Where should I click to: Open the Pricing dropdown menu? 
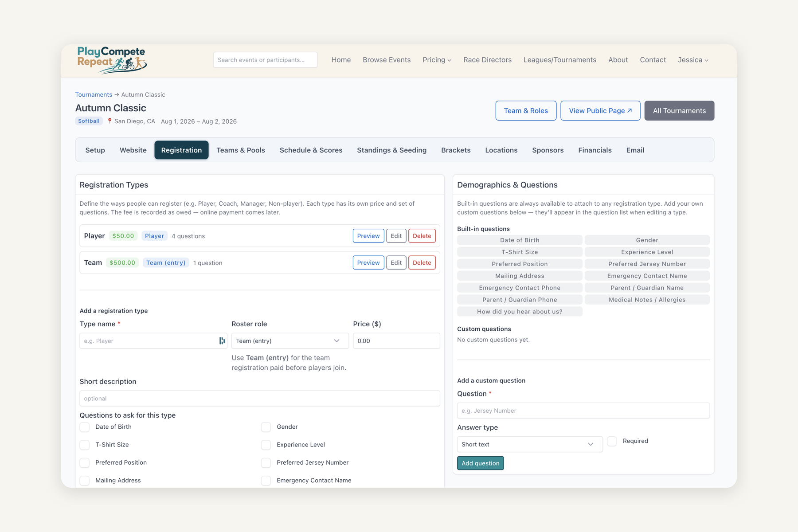[x=437, y=60]
